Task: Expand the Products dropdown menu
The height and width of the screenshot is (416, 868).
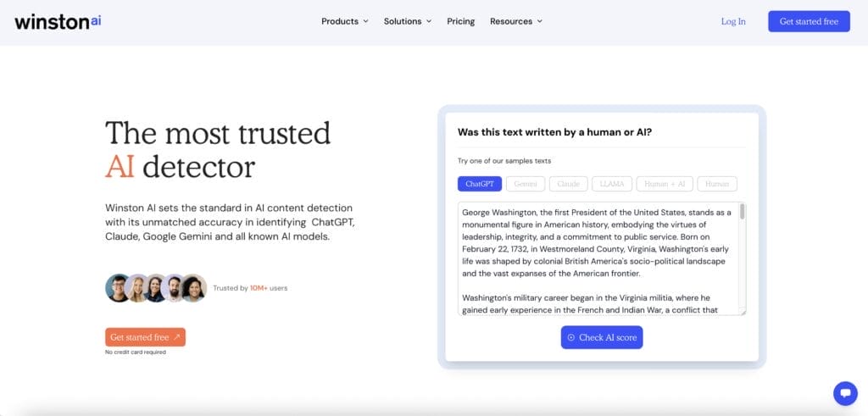Action: click(x=344, y=21)
